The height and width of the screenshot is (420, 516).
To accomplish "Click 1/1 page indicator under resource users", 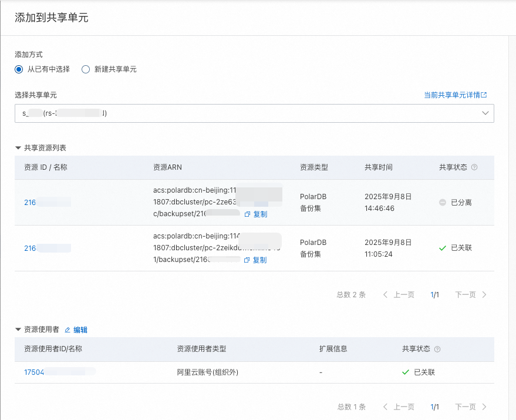I will click(435, 407).
